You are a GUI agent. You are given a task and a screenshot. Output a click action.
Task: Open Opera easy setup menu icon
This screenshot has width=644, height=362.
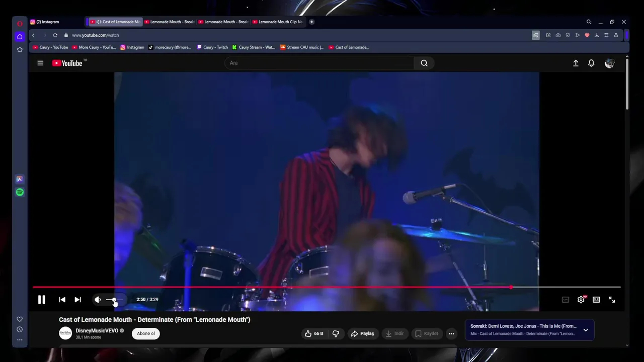606,35
